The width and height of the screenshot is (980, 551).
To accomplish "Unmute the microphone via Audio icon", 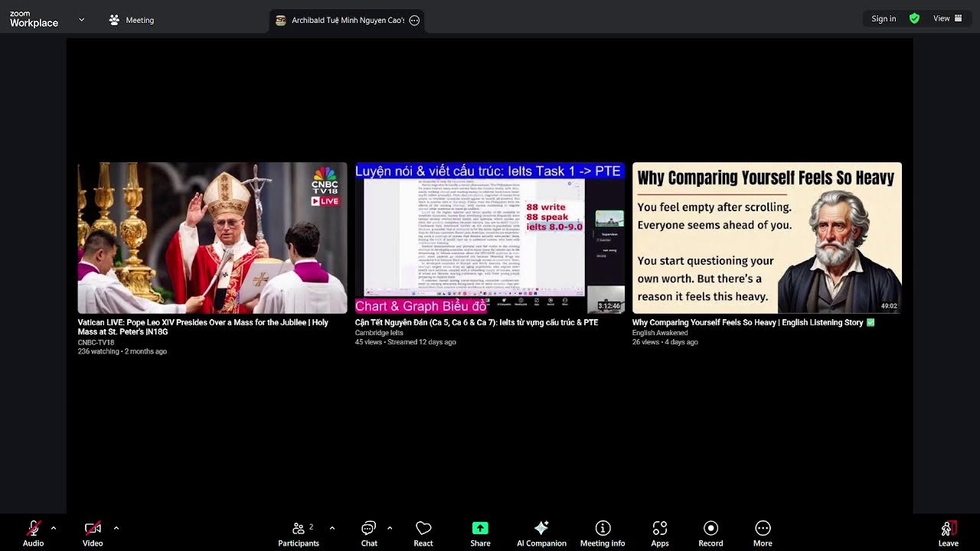I will [x=33, y=528].
